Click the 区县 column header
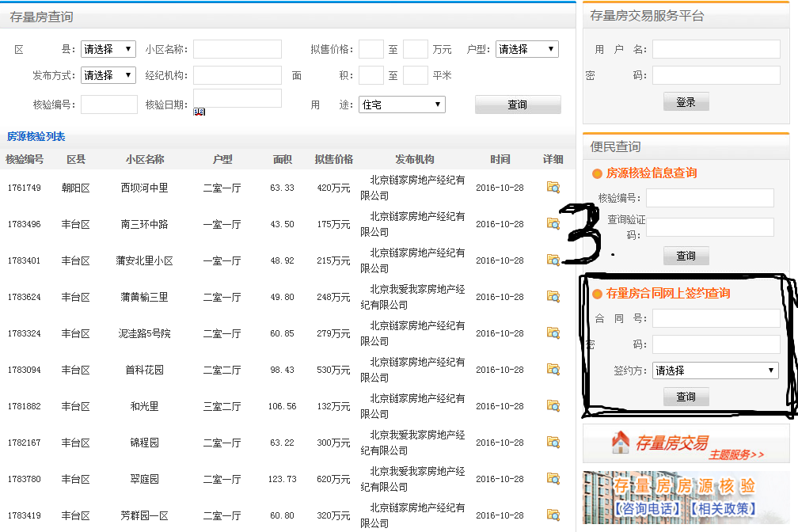The image size is (798, 532). click(76, 159)
